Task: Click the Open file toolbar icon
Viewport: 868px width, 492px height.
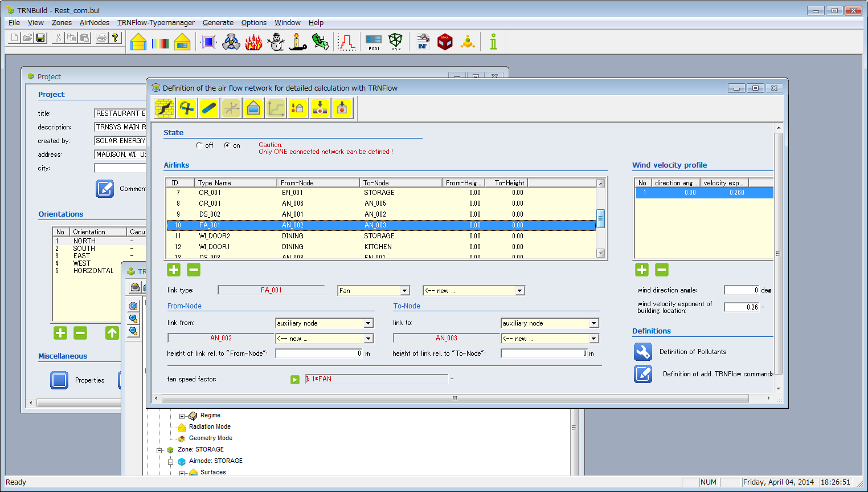Action: coord(27,38)
